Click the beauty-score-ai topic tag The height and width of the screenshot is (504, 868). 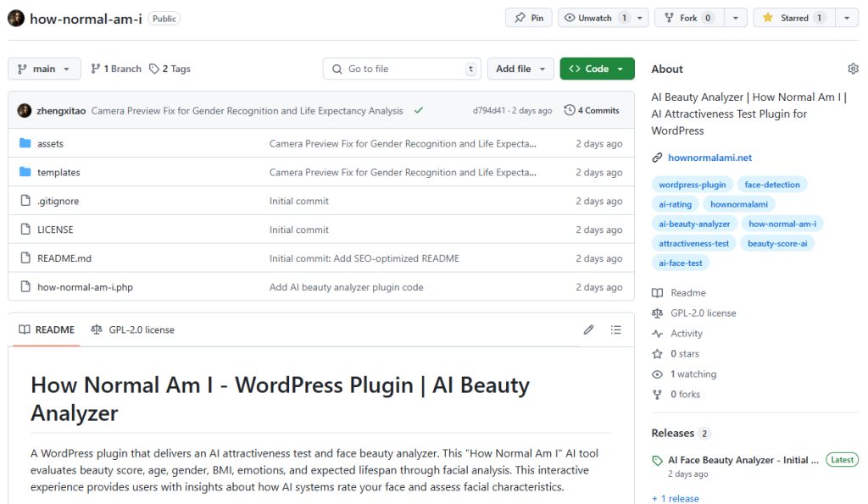(777, 243)
